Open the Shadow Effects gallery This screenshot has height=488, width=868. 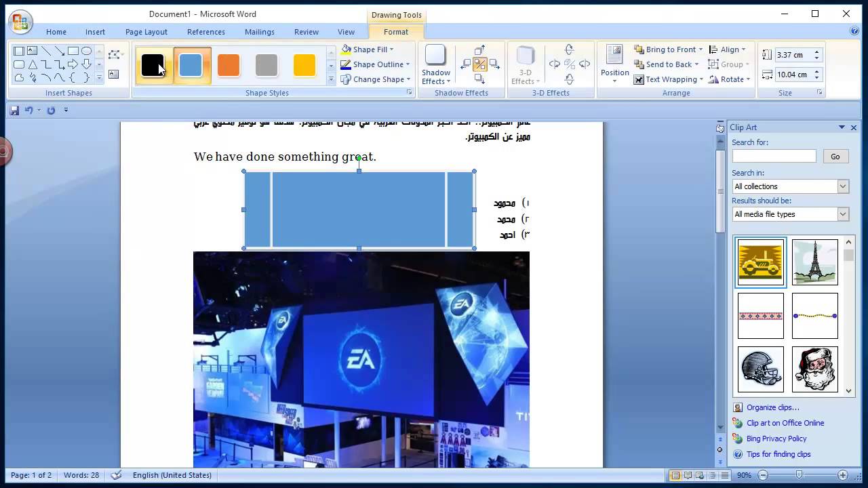click(435, 66)
